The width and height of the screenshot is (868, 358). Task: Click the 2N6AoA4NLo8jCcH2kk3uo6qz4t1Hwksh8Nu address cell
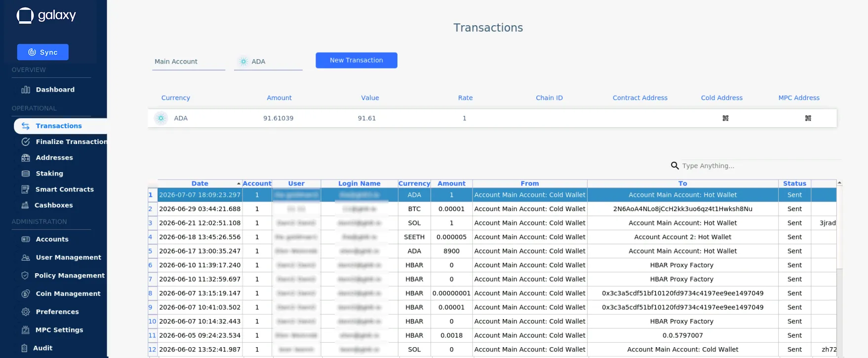tap(683, 209)
